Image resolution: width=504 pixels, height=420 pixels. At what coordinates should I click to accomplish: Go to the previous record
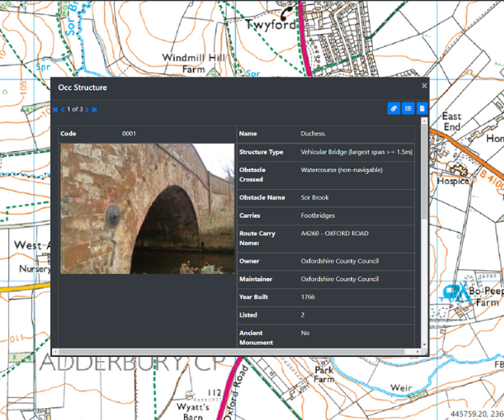click(x=63, y=109)
